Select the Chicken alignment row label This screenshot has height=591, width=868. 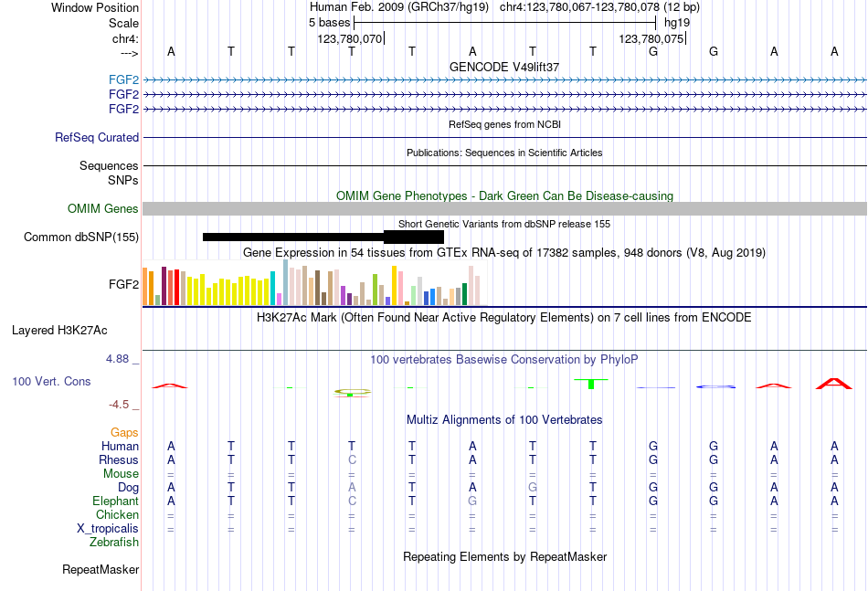point(117,514)
